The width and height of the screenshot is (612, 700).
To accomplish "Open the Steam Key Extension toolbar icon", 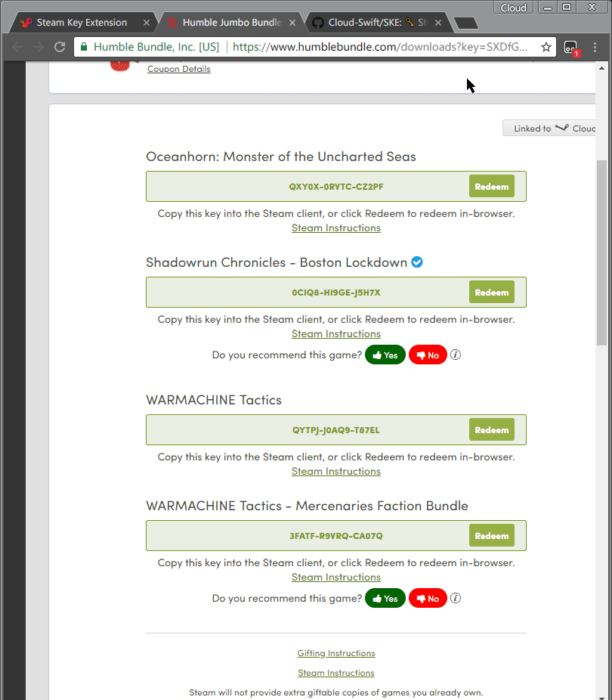I will pyautogui.click(x=570, y=48).
